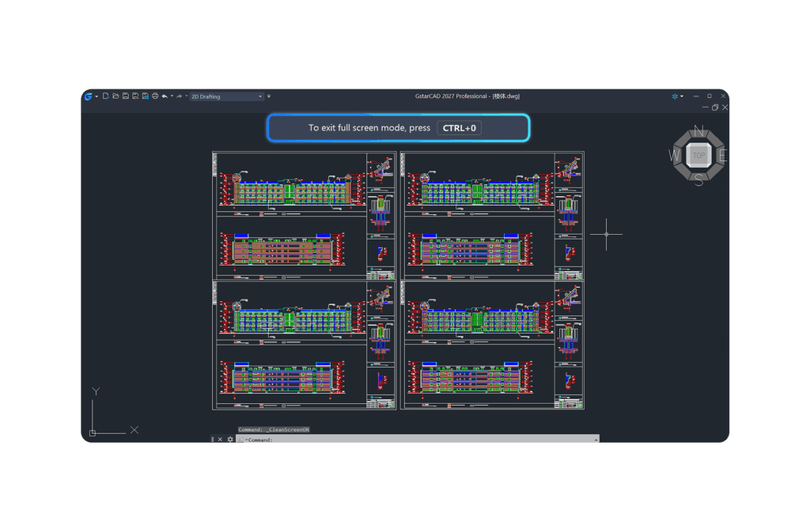Viewport: 810px width, 532px height.
Task: Open recent commands prompt icon
Action: [x=240, y=440]
